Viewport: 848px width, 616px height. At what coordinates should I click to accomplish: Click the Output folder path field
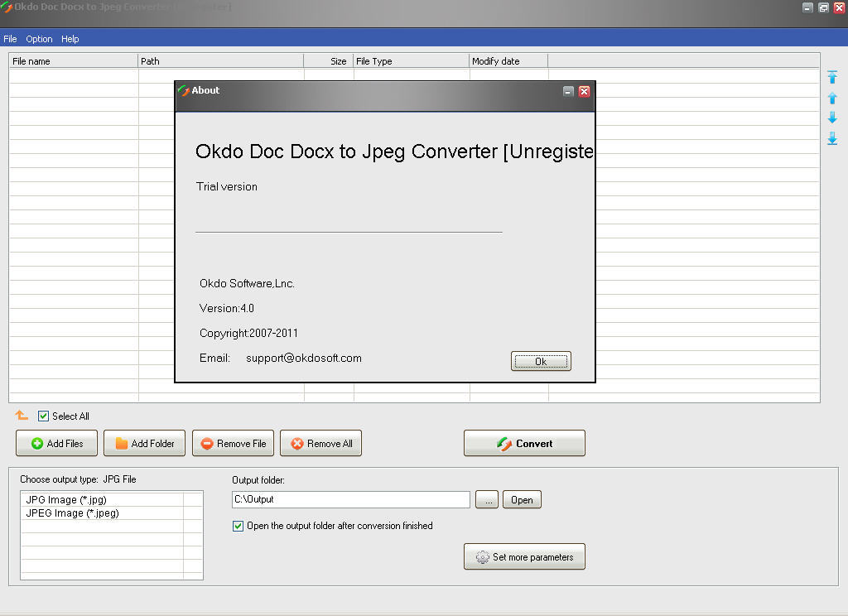[350, 499]
